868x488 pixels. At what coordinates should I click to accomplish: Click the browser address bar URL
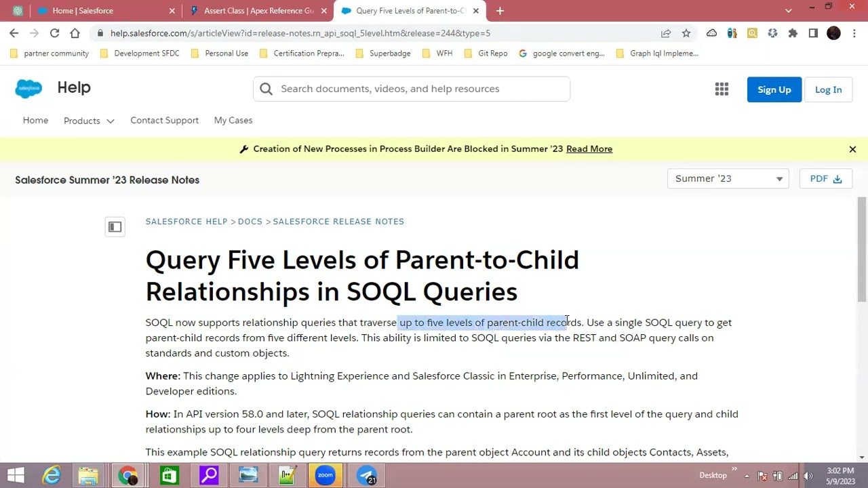pos(300,33)
